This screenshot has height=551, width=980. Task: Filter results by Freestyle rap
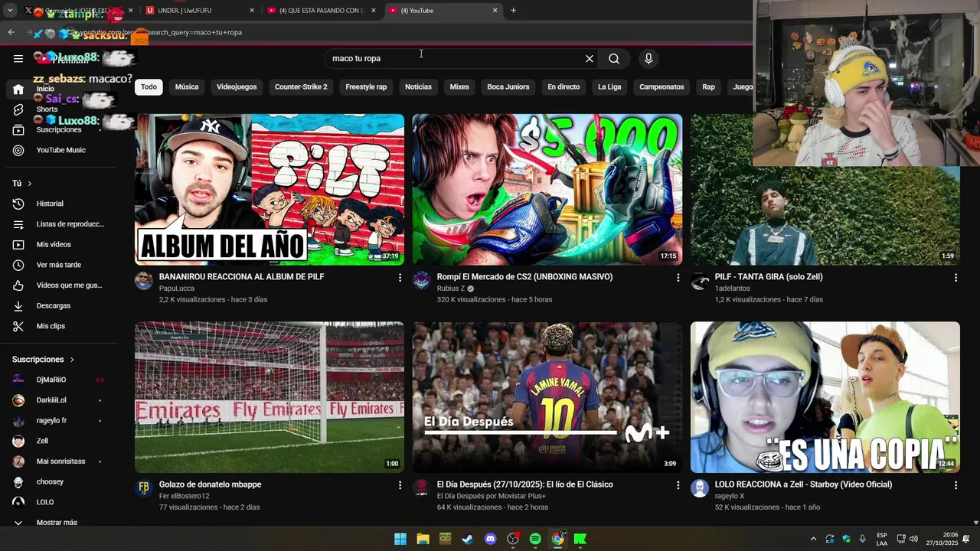click(x=366, y=86)
